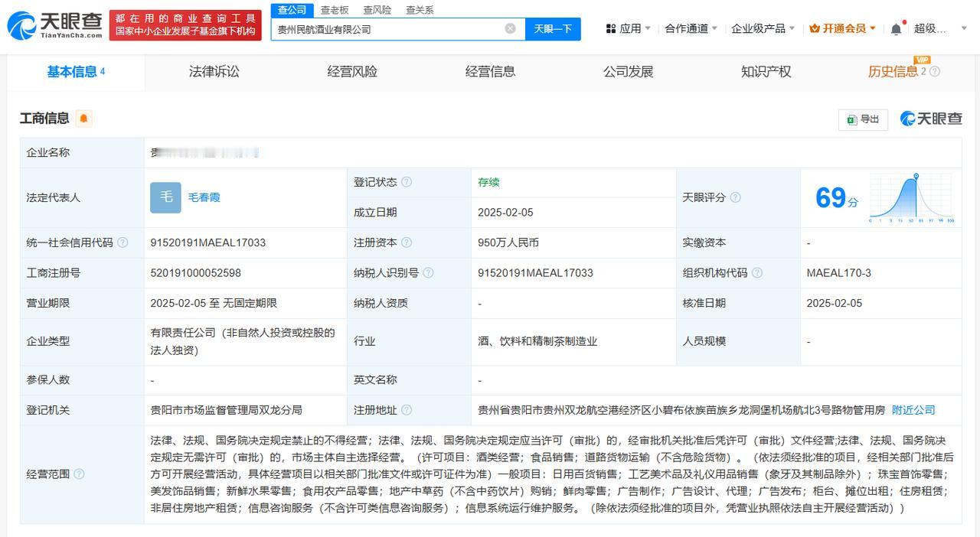Click the 950万人民币 registered capital value

coord(508,242)
